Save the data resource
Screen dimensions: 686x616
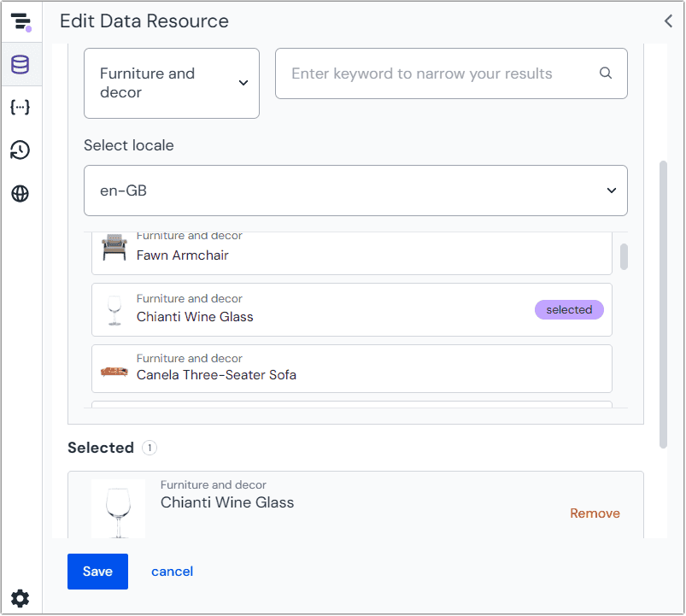click(x=97, y=572)
